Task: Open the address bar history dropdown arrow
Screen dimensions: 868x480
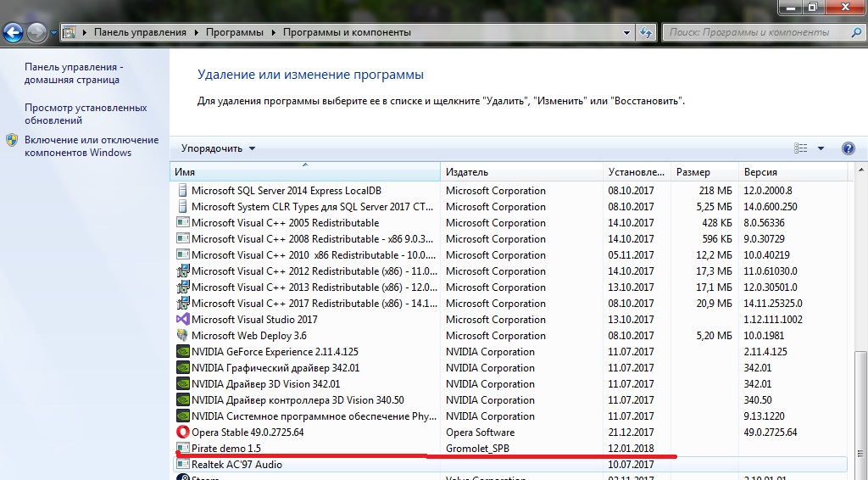Action: click(x=627, y=32)
